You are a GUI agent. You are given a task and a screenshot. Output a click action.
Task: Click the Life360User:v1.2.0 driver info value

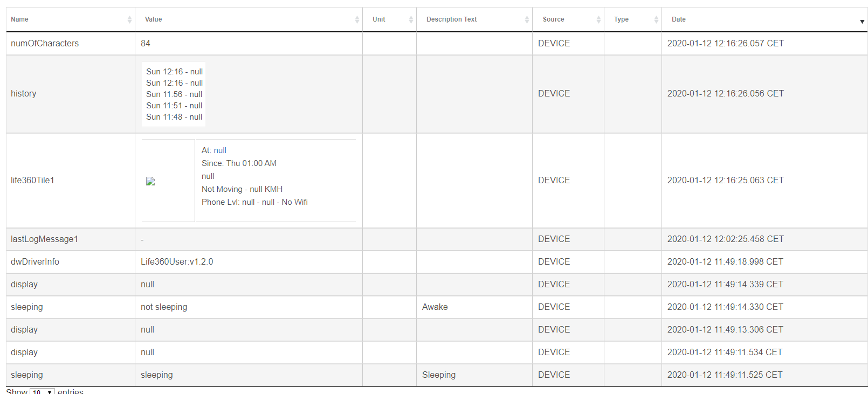pyautogui.click(x=177, y=262)
